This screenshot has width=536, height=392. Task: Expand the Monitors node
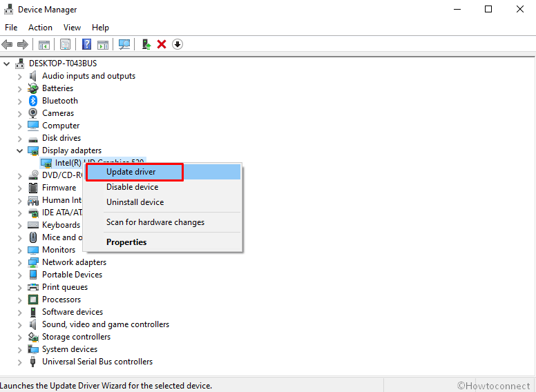point(20,251)
